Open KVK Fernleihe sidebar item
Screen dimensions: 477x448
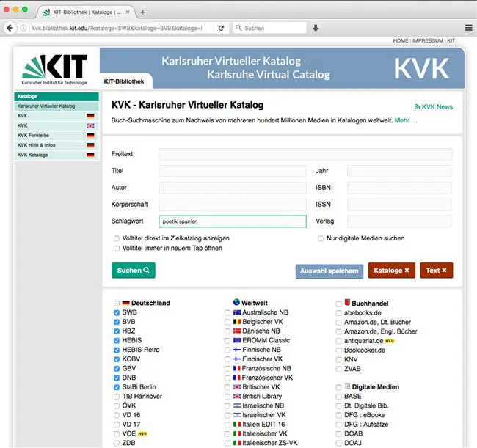point(57,135)
